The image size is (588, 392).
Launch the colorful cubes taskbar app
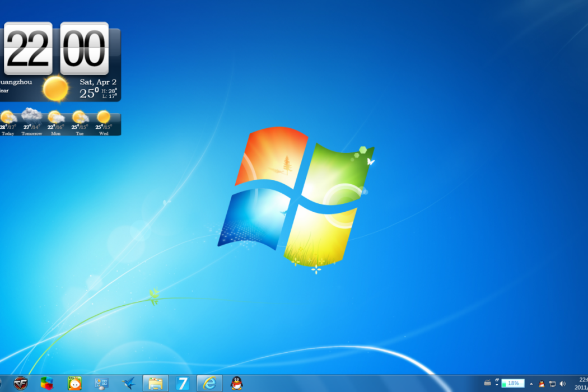tap(47, 384)
